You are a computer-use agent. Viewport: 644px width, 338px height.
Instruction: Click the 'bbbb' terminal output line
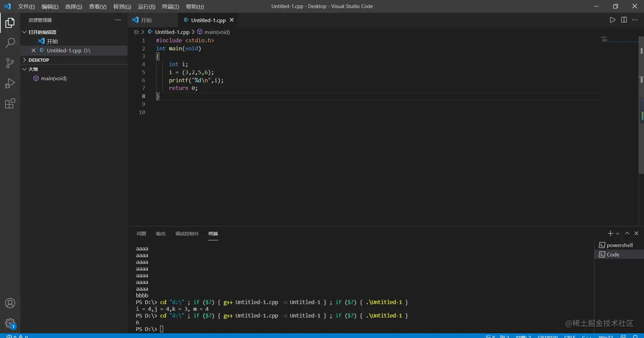[x=142, y=295]
